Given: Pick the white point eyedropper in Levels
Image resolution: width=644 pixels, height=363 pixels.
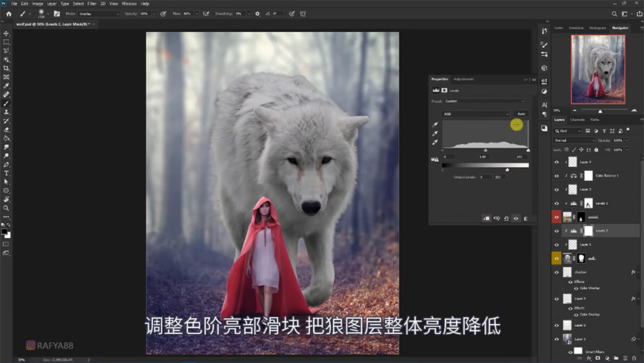Looking at the screenshot, I should (435, 143).
